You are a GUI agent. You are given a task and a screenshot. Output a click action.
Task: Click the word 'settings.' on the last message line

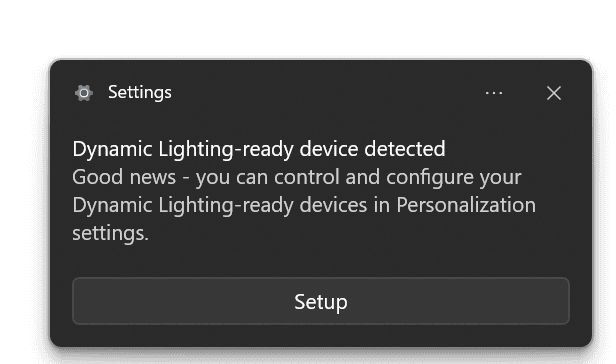click(110, 234)
